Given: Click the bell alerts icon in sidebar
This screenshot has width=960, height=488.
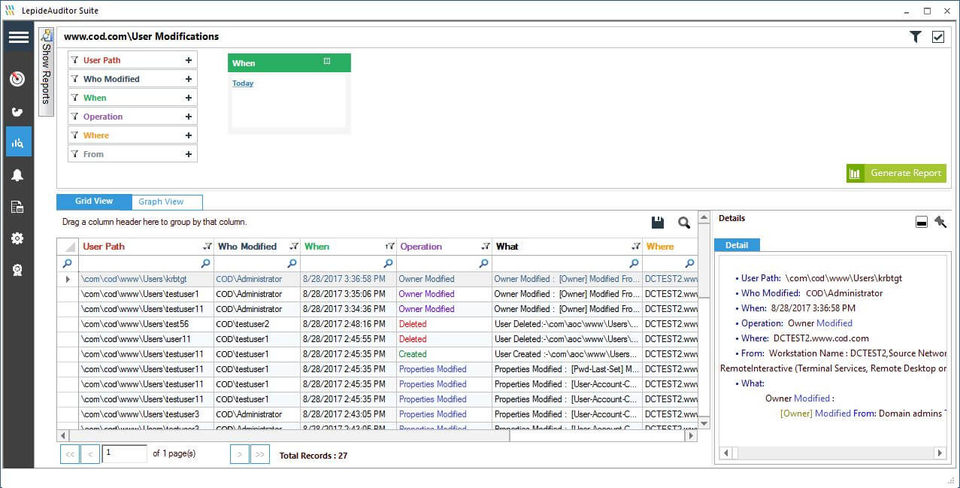Looking at the screenshot, I should (18, 175).
